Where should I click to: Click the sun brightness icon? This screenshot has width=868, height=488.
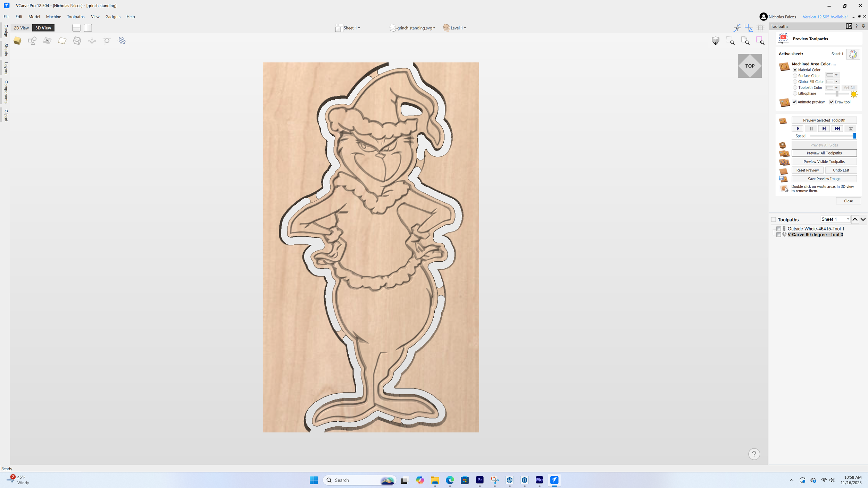tap(854, 94)
